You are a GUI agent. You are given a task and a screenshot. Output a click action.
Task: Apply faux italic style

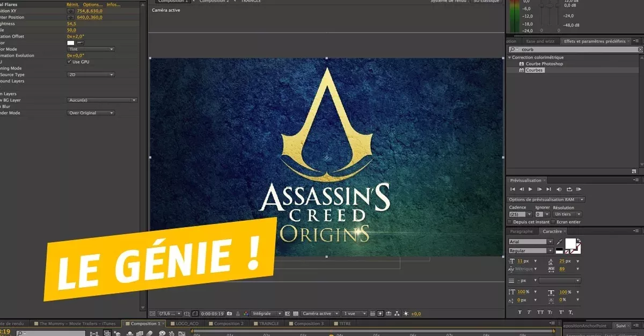[529, 312]
